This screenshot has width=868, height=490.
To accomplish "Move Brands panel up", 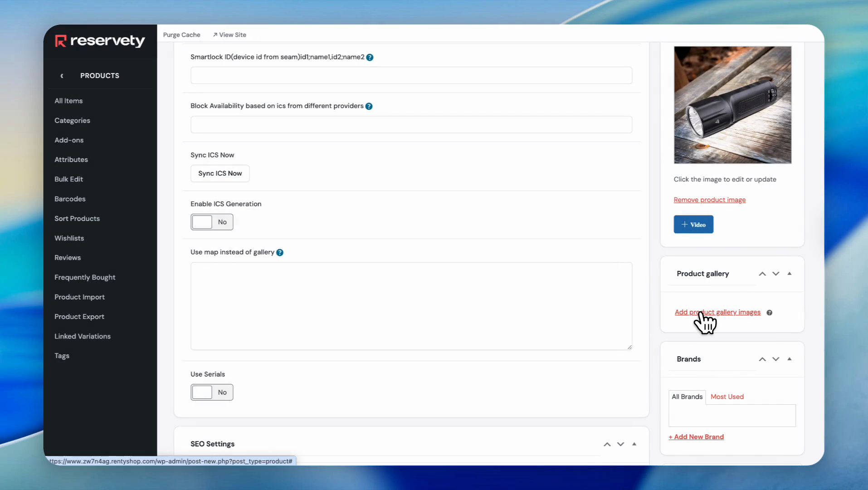I will [762, 359].
